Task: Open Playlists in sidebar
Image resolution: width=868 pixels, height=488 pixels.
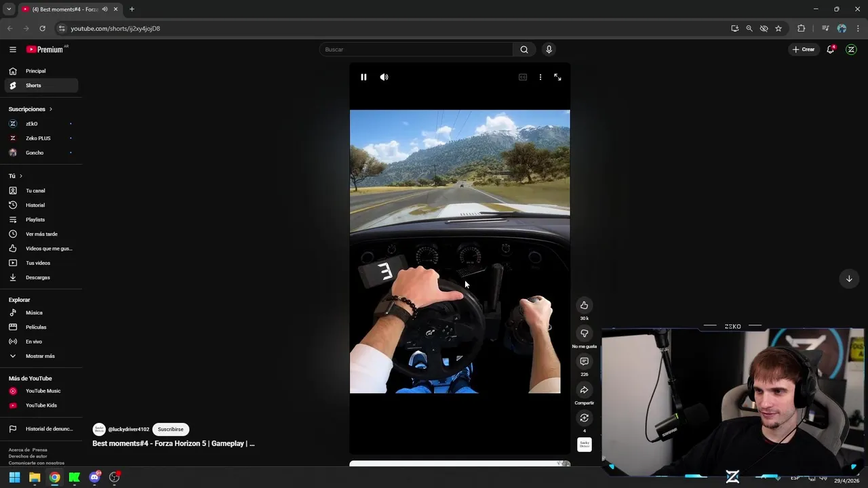Action: pyautogui.click(x=41, y=220)
